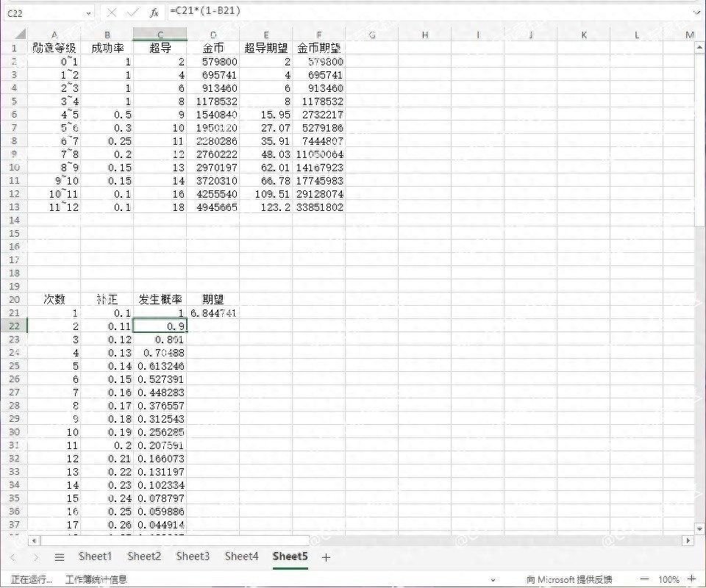Open the Name Box dropdown arrow

[88, 13]
